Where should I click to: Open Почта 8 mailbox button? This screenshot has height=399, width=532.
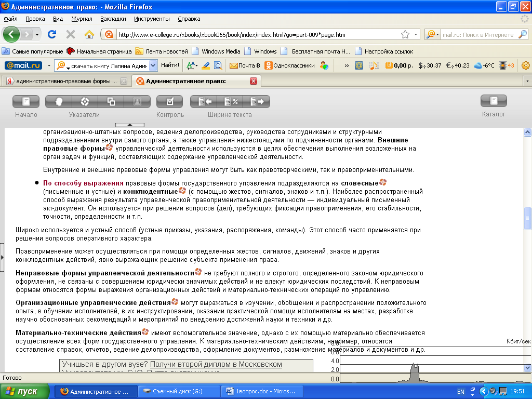(245, 65)
